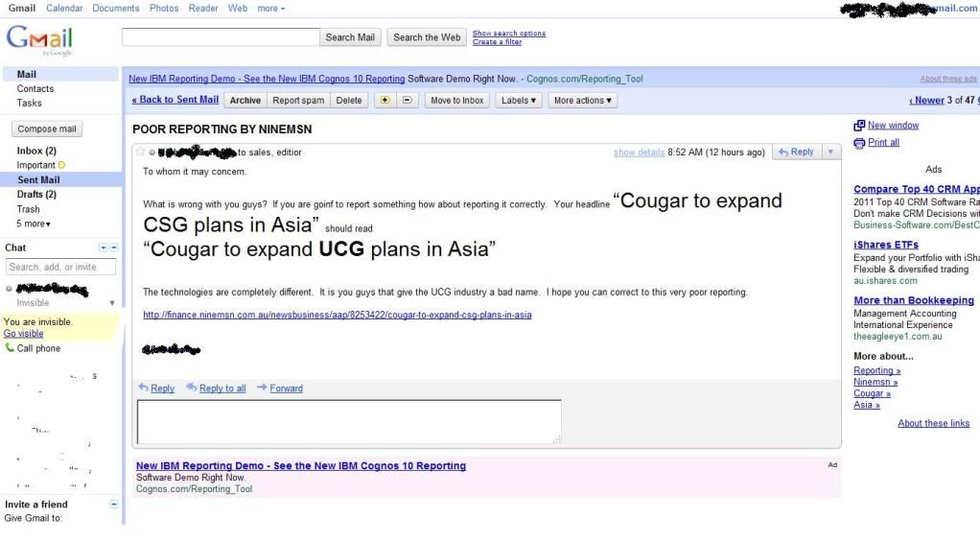Open Web from the top bar

tap(238, 8)
